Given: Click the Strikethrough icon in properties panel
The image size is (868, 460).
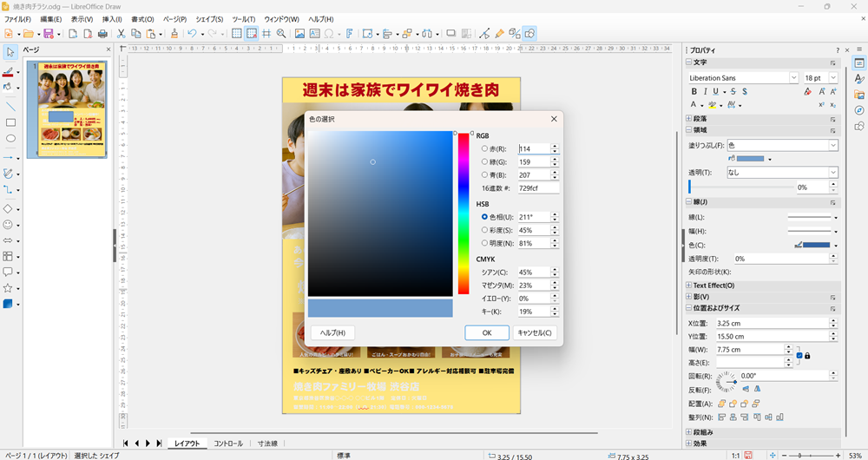Looking at the screenshot, I should click(733, 91).
